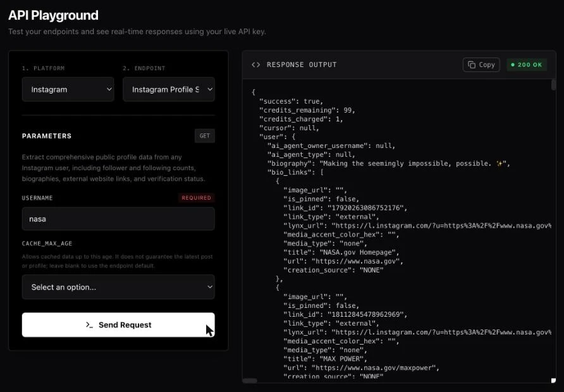Click the "title": "NASA.gov Homepage" line
Image resolution: width=564 pixels, height=392 pixels.
[341, 252]
